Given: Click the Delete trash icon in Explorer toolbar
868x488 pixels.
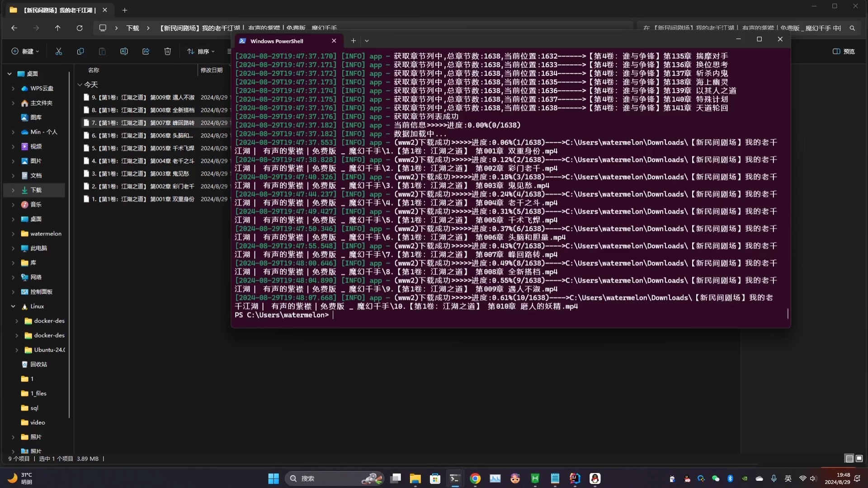Looking at the screenshot, I should (167, 52).
